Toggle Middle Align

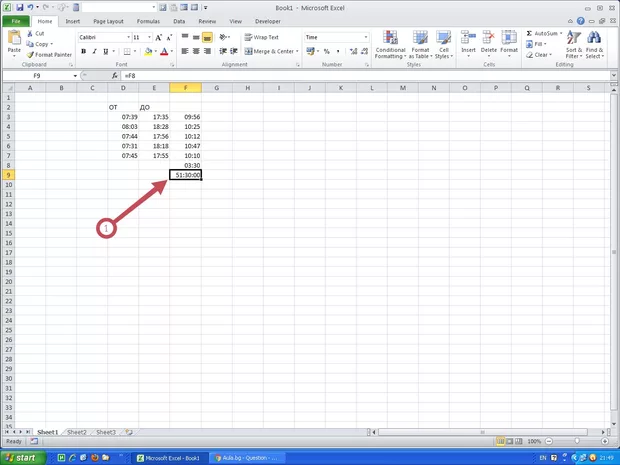pyautogui.click(x=196, y=37)
